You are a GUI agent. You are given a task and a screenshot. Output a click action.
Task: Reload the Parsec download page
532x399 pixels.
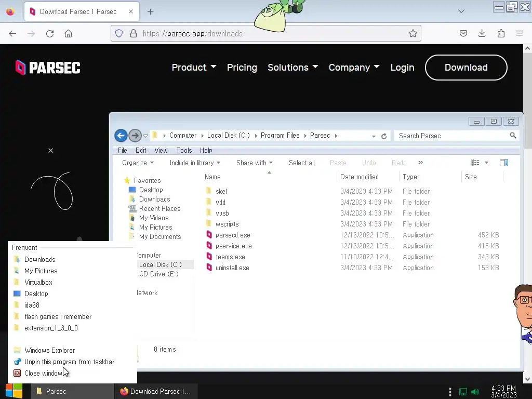50,34
